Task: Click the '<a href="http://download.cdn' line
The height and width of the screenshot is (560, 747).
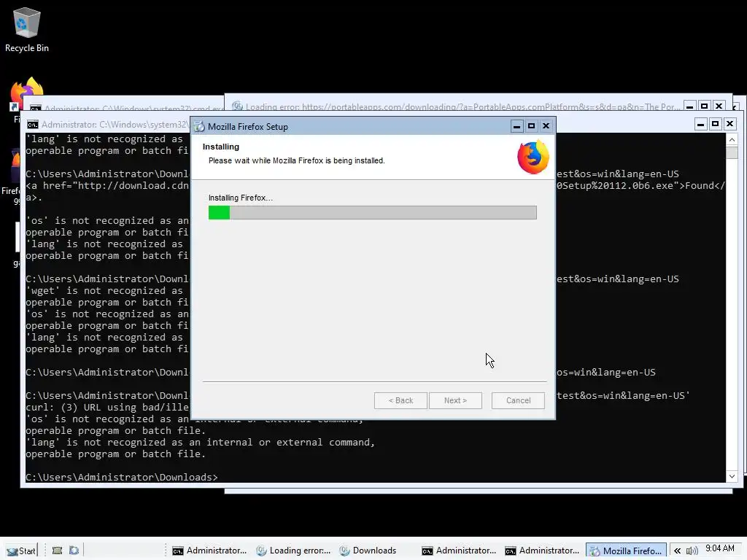Action: click(107, 186)
